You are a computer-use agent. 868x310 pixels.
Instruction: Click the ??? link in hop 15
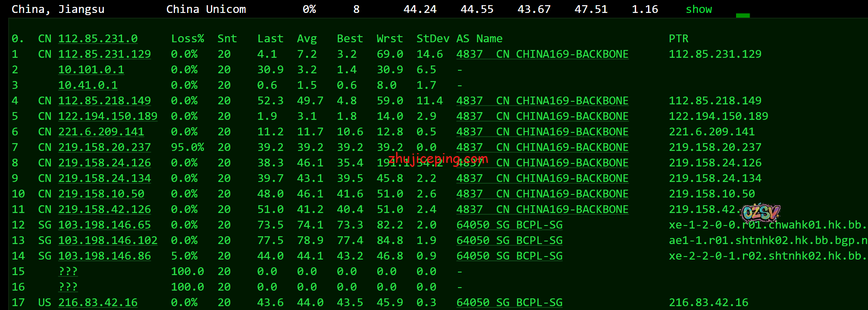pyautogui.click(x=68, y=272)
